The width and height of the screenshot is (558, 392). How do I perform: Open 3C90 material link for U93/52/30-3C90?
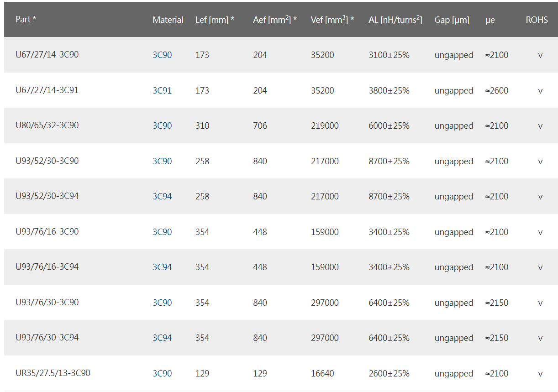click(x=162, y=161)
